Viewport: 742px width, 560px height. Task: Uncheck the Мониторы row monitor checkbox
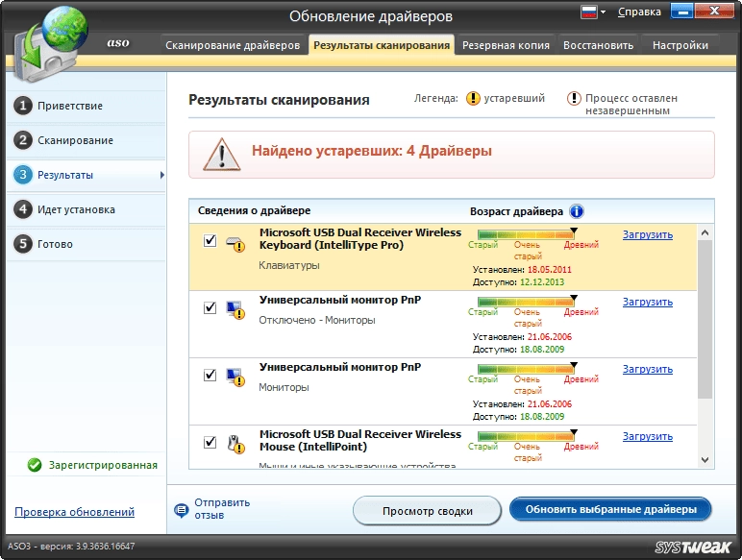pyautogui.click(x=210, y=375)
